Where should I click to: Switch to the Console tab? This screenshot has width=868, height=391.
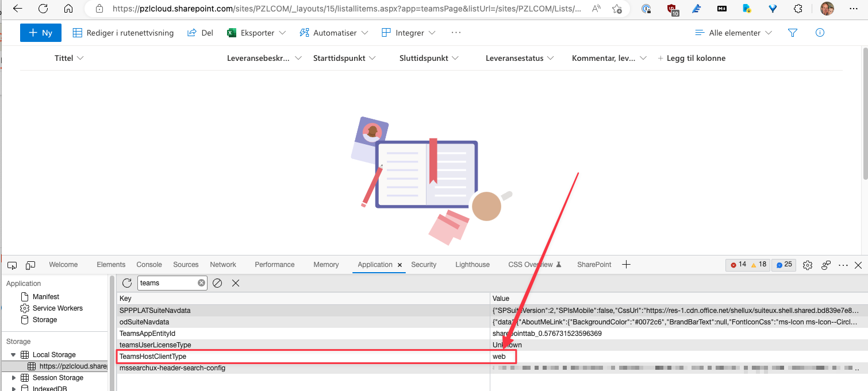coord(149,265)
